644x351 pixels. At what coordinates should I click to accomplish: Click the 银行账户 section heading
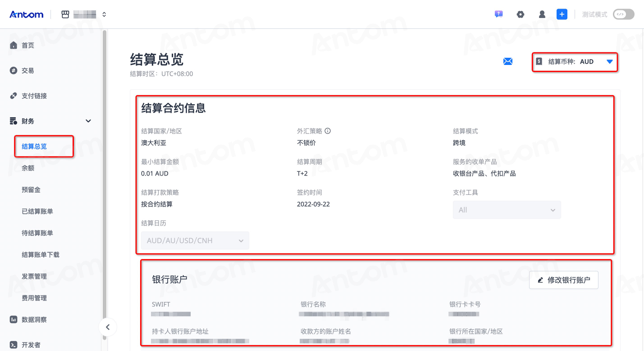(x=169, y=279)
